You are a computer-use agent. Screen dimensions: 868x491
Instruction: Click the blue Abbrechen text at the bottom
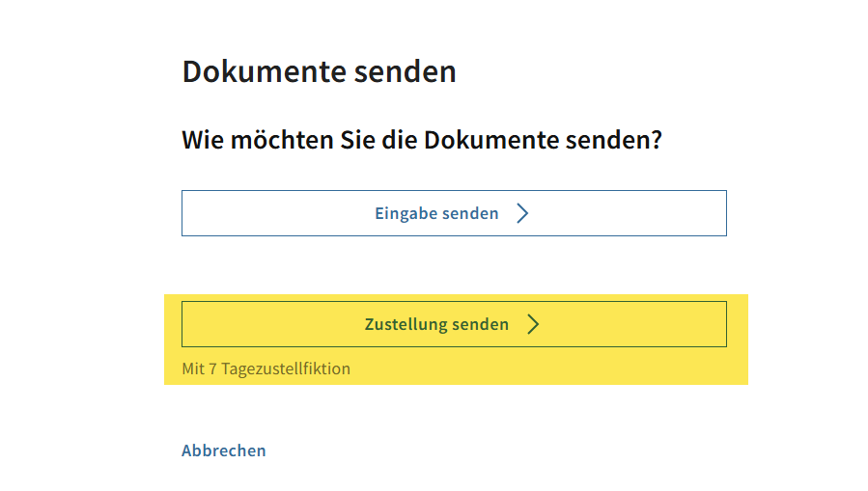click(224, 450)
